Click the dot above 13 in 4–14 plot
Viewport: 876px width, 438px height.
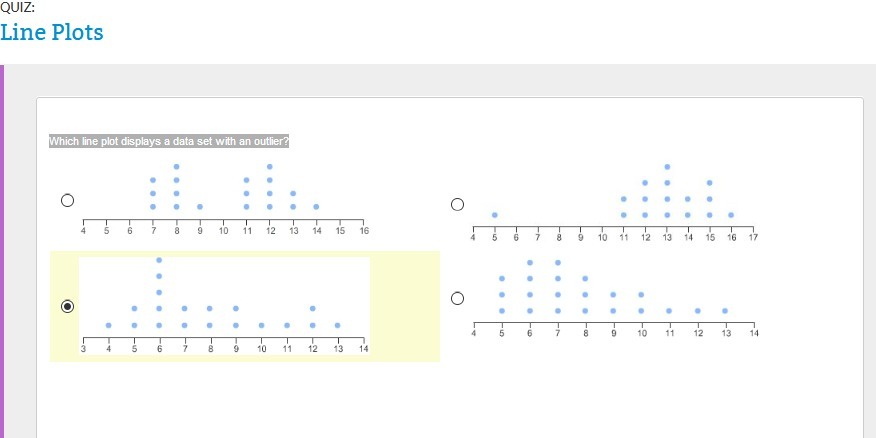tap(725, 311)
